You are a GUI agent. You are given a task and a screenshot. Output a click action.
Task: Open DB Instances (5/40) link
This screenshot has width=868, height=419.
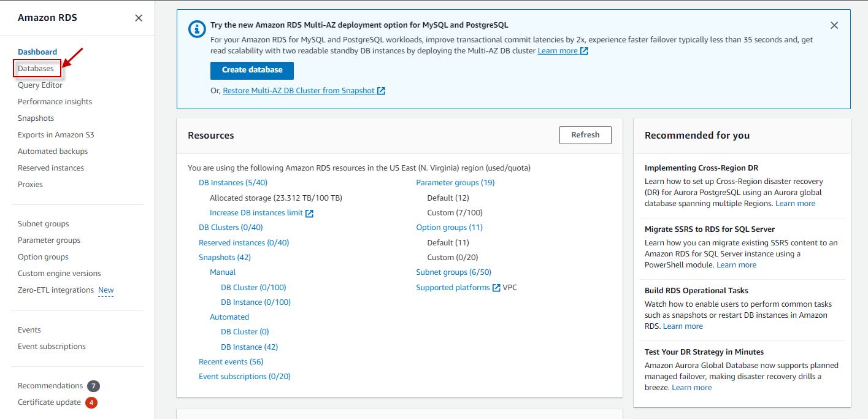233,183
